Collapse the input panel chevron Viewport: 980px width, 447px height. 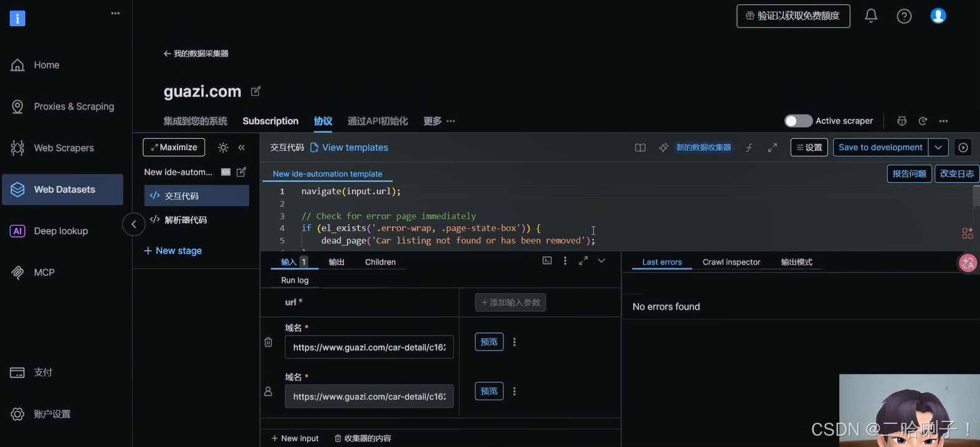601,261
